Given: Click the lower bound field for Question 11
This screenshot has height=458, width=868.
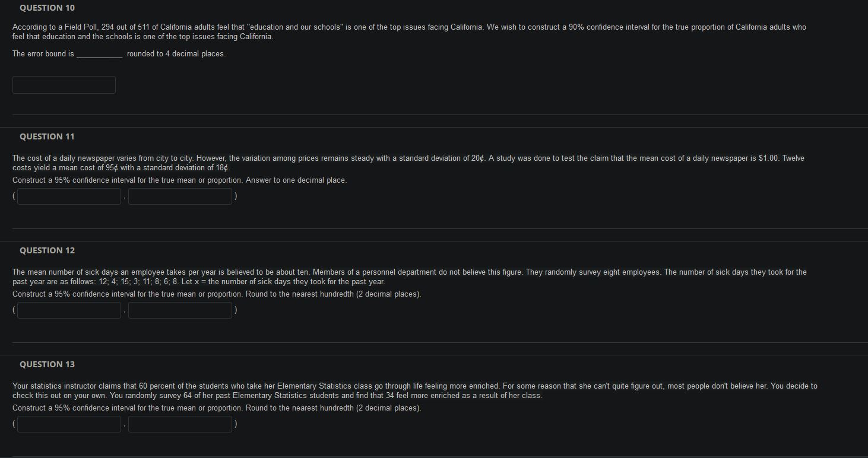Looking at the screenshot, I should coord(69,196).
